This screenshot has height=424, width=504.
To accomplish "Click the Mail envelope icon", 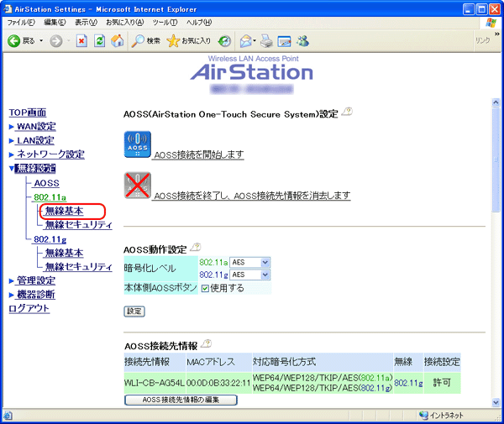I will click(246, 41).
